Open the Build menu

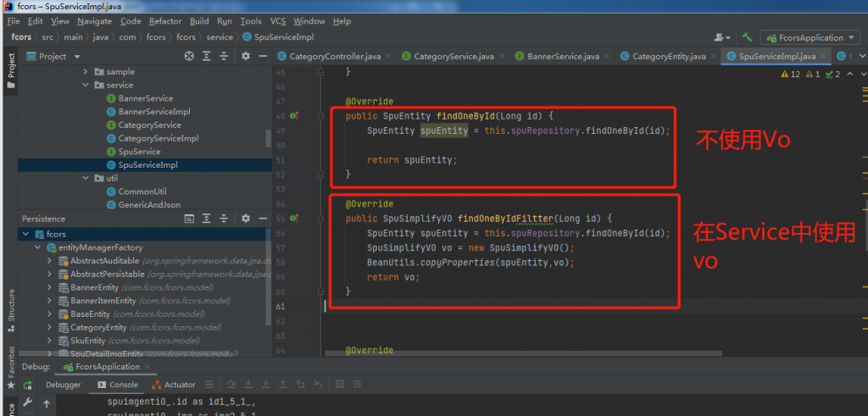199,21
